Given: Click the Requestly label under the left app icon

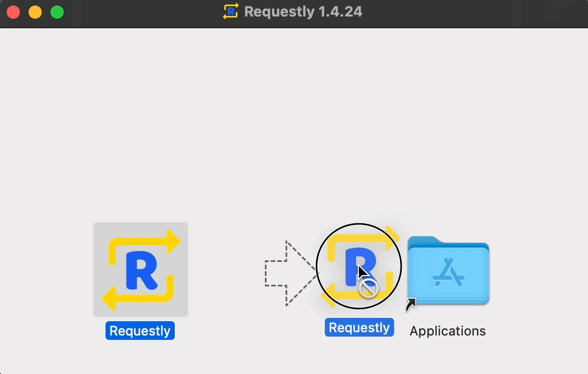Looking at the screenshot, I should coord(140,331).
